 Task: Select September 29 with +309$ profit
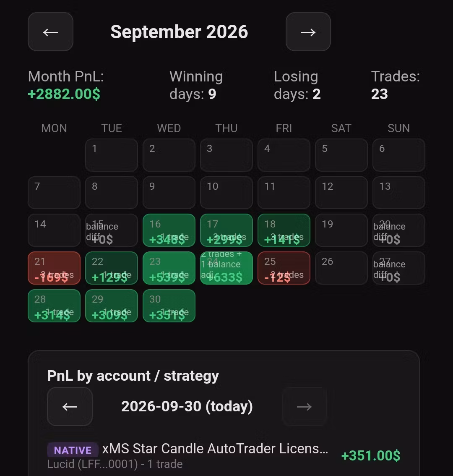(x=111, y=306)
